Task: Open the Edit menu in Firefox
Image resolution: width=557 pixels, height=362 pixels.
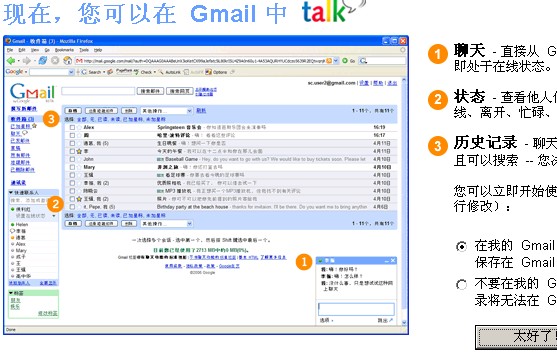Action: (x=22, y=50)
